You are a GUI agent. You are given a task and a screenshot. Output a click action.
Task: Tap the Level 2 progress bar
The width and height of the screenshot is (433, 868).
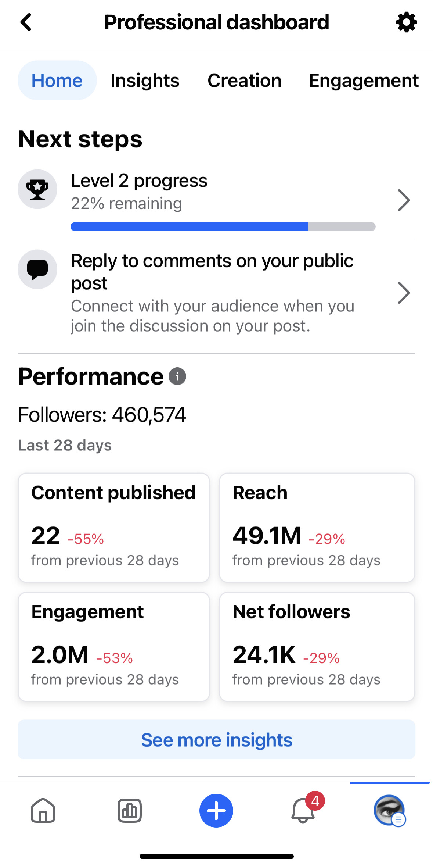point(223,226)
